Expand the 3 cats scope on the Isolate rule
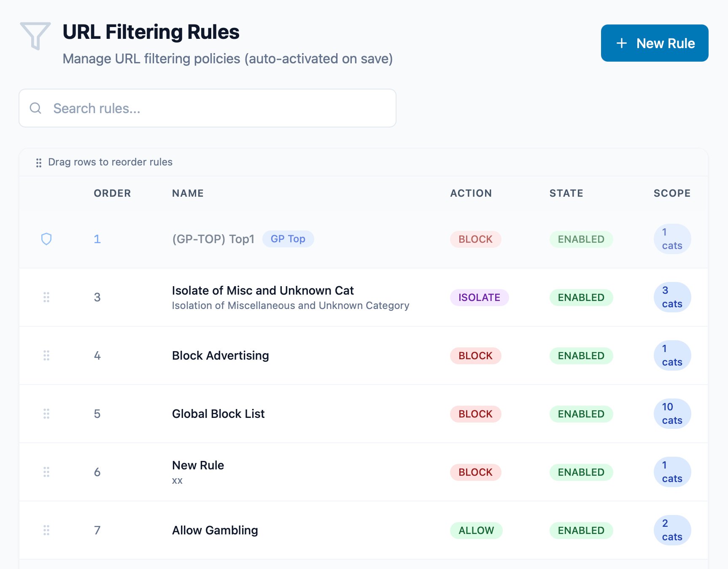The height and width of the screenshot is (569, 728). pos(672,297)
